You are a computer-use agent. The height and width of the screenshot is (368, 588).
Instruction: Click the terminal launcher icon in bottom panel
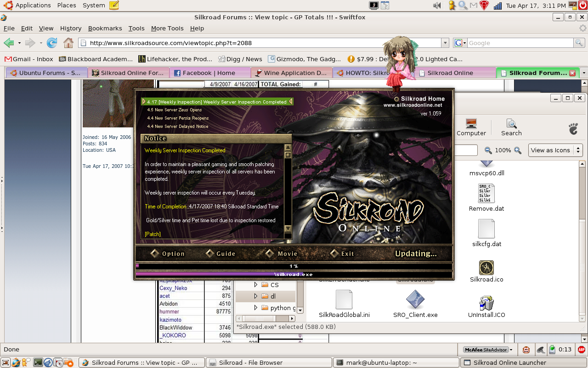click(38, 362)
